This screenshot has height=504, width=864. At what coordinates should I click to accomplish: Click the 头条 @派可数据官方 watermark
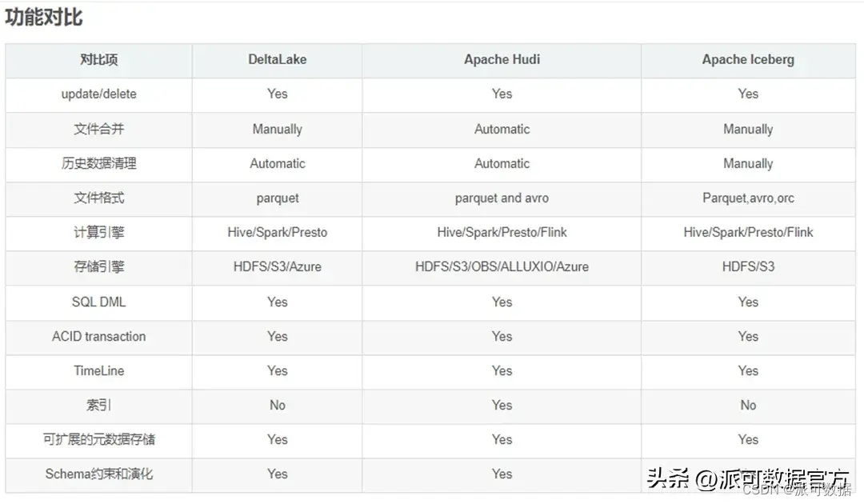[x=748, y=478]
